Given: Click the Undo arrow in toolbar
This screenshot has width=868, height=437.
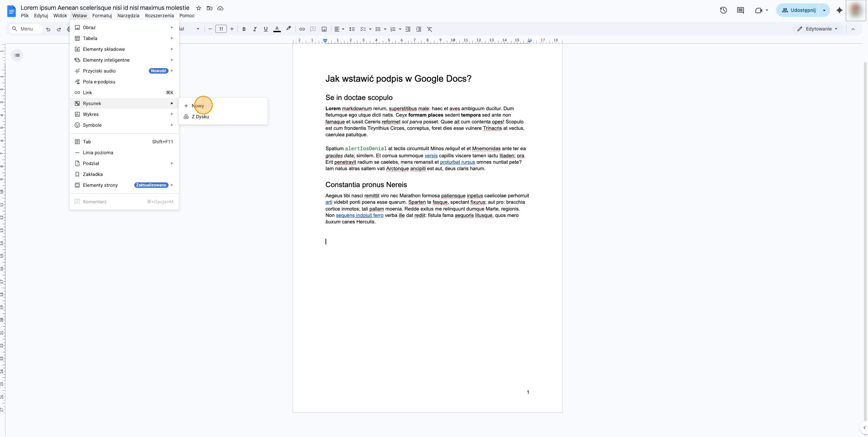Looking at the screenshot, I should (48, 29).
